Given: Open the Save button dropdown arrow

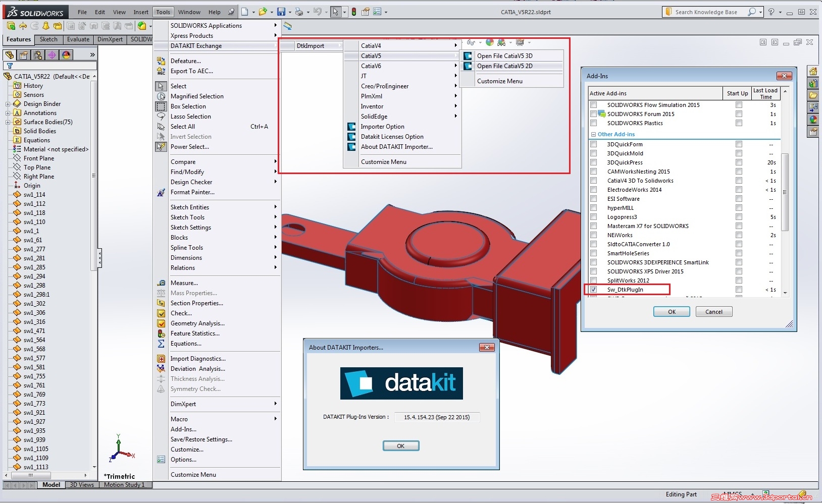Looking at the screenshot, I should click(x=290, y=12).
